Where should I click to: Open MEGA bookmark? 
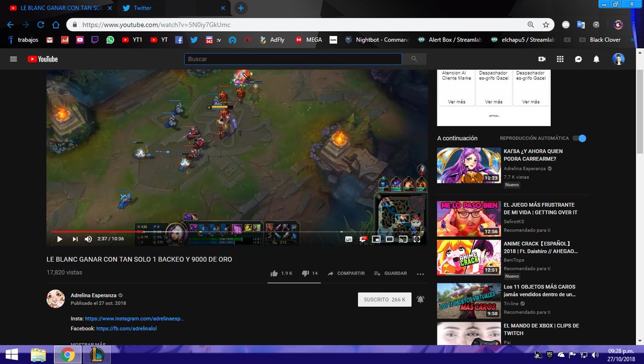[309, 40]
